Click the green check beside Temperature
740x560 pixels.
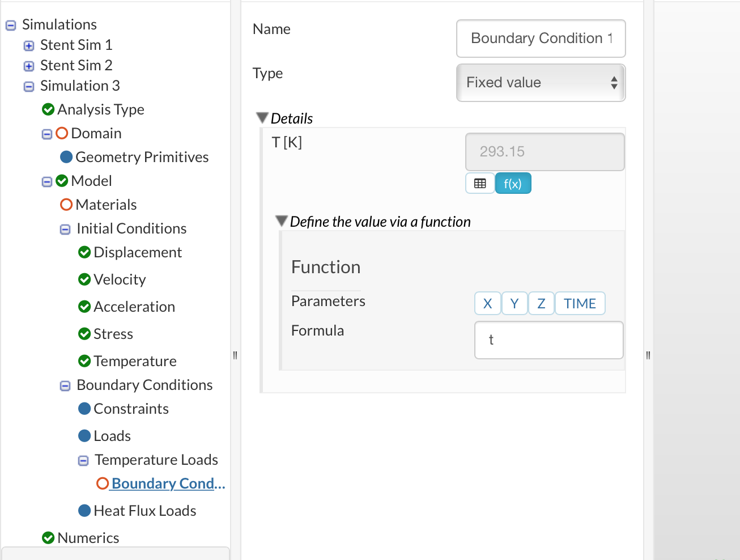pos(84,361)
